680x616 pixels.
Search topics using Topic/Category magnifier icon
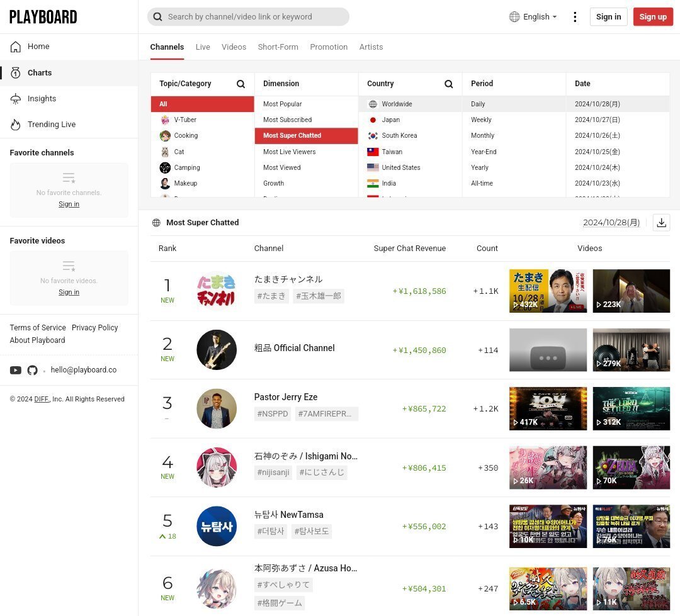pyautogui.click(x=241, y=84)
